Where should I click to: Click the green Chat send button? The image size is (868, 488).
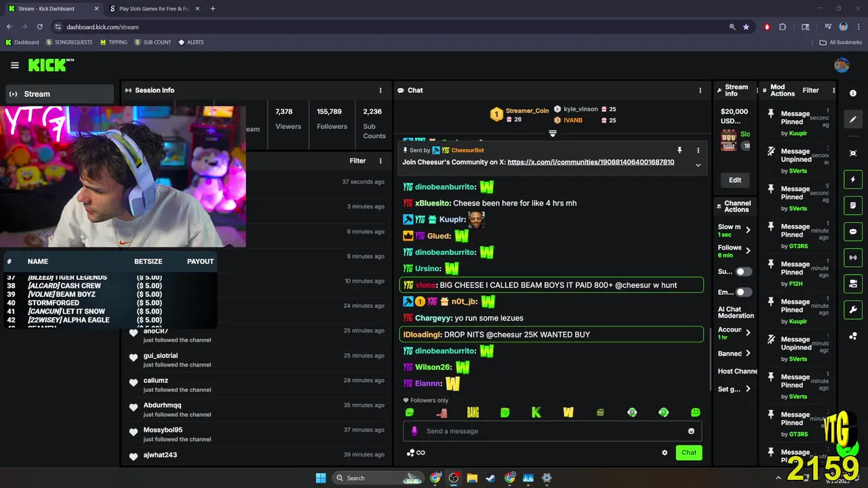click(x=689, y=453)
